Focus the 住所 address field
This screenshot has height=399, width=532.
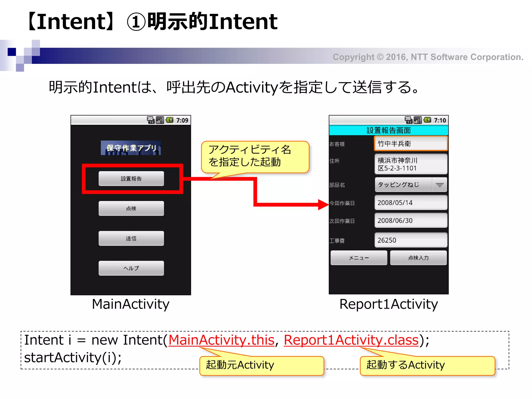click(411, 164)
